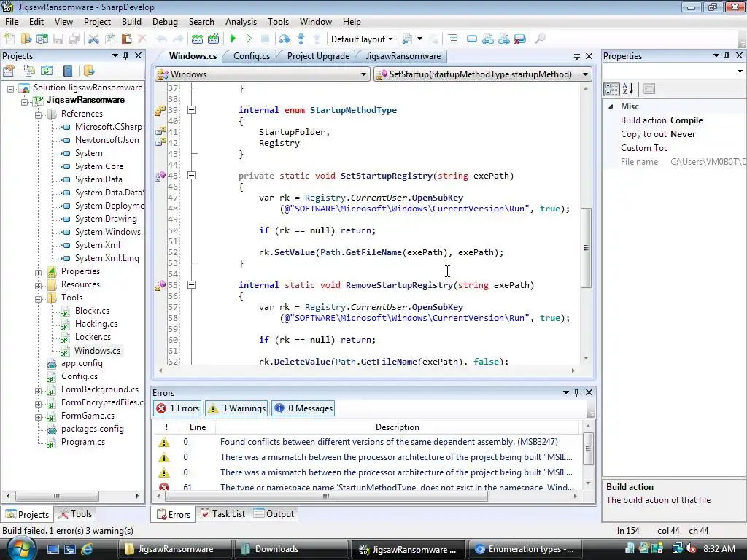Pin the Projects panel
747x560 pixels.
click(x=125, y=55)
